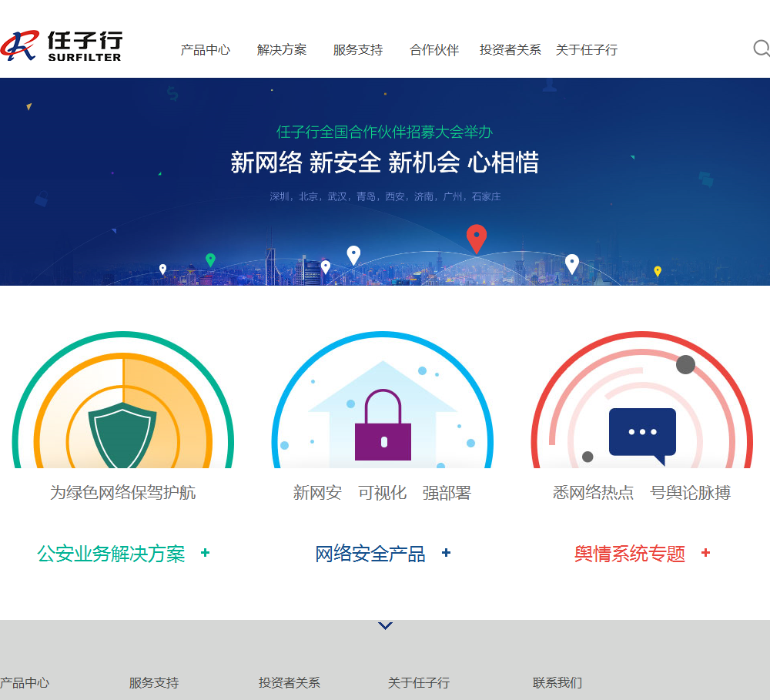Click the down chevron above the footer
The image size is (770, 700).
(x=386, y=626)
